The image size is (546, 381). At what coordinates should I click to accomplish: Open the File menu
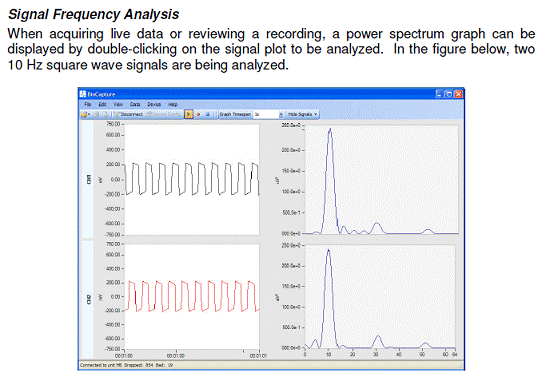click(x=87, y=104)
